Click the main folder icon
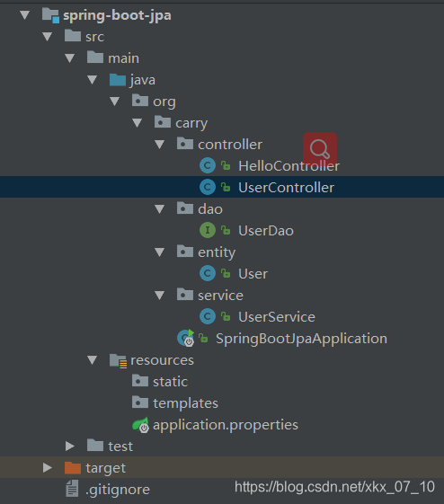 (x=95, y=57)
